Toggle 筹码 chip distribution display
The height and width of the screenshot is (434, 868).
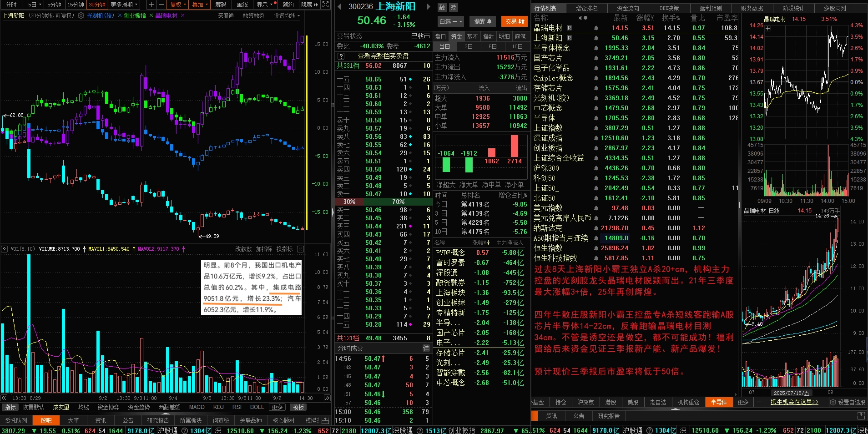(x=221, y=5)
